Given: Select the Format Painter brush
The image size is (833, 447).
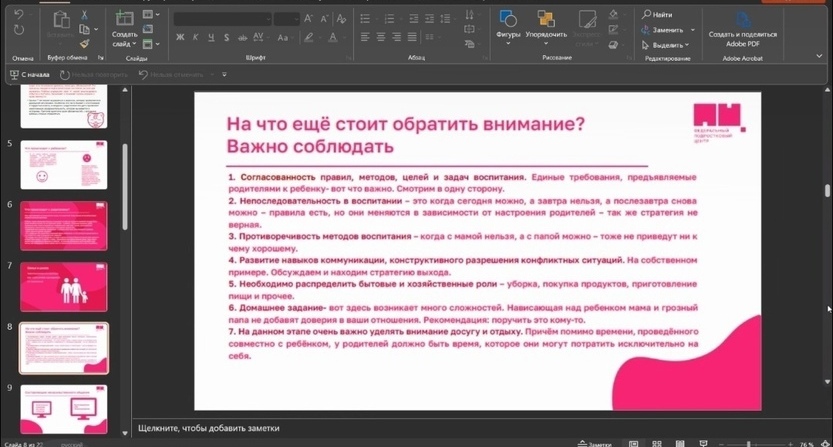Looking at the screenshot, I should pyautogui.click(x=84, y=44).
